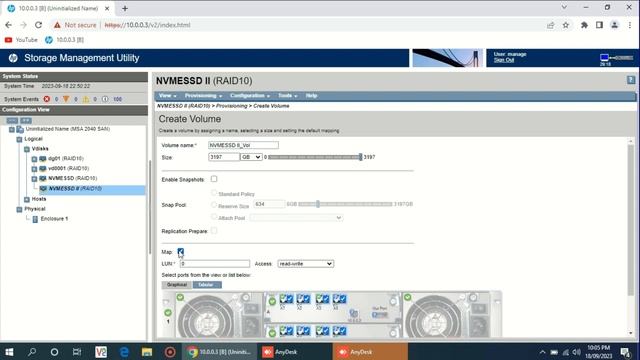
Task: Click the MSA 2040 SAN system icon
Action: click(x=20, y=129)
